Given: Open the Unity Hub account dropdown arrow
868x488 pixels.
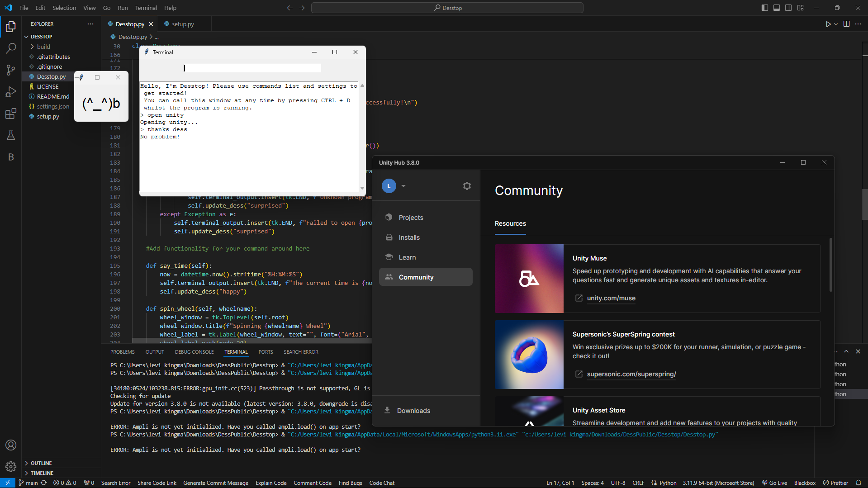Looking at the screenshot, I should [x=403, y=186].
